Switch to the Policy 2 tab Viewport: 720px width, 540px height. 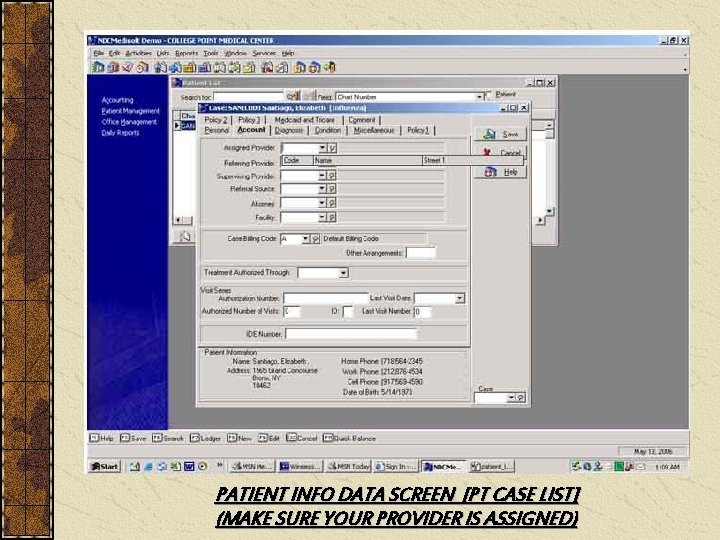(x=216, y=120)
